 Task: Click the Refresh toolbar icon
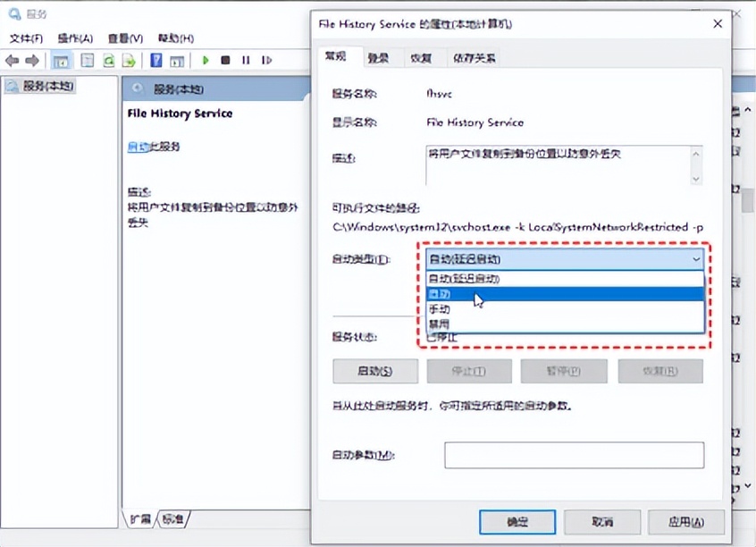point(109,60)
